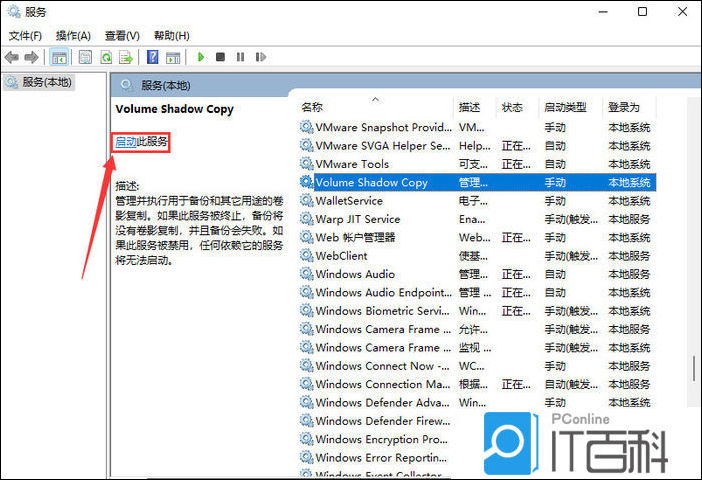Start service with green play icon
The width and height of the screenshot is (702, 480).
click(201, 57)
